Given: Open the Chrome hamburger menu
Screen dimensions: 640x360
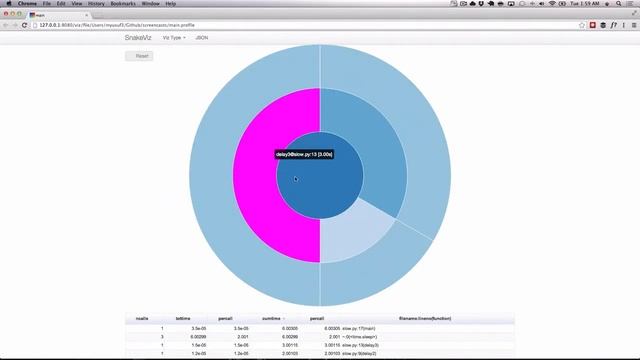Looking at the screenshot, I should click(x=634, y=25).
